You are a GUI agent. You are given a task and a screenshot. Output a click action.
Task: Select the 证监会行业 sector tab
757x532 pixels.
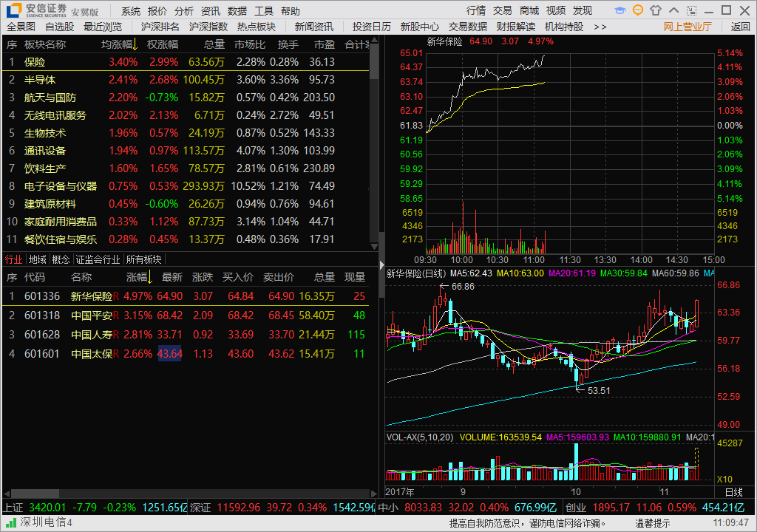[98, 260]
